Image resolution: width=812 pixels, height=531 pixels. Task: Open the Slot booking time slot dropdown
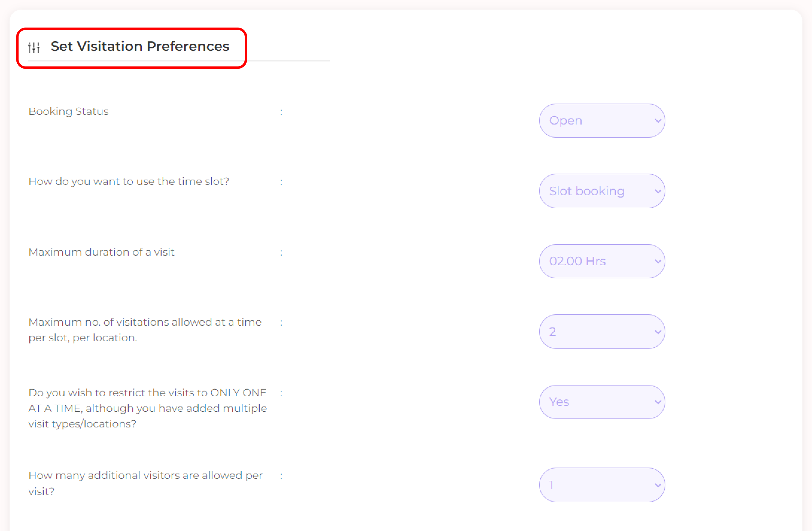coord(602,191)
